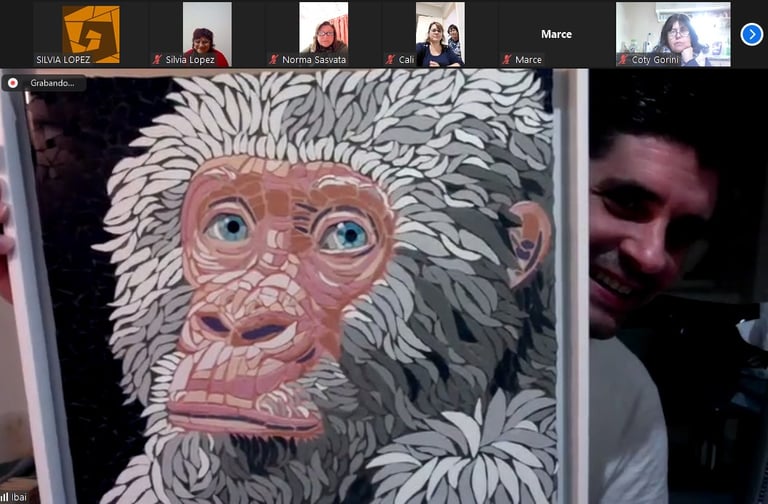Select Marce participant tile
This screenshot has height=504, width=768.
[556, 34]
